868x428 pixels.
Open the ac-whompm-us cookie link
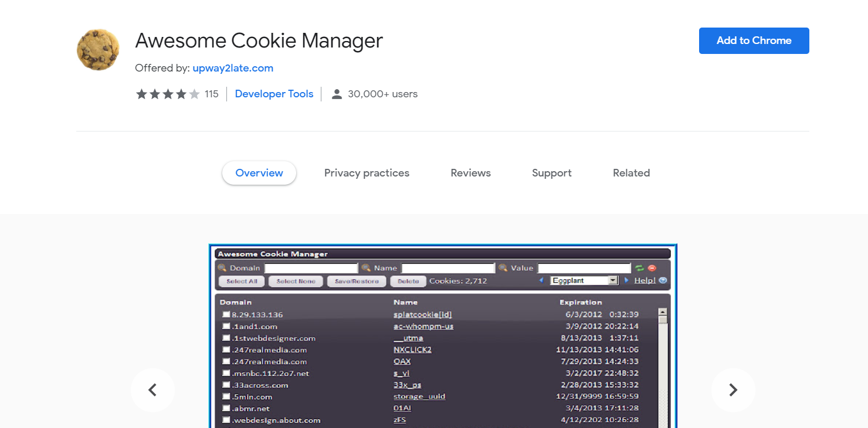click(423, 327)
